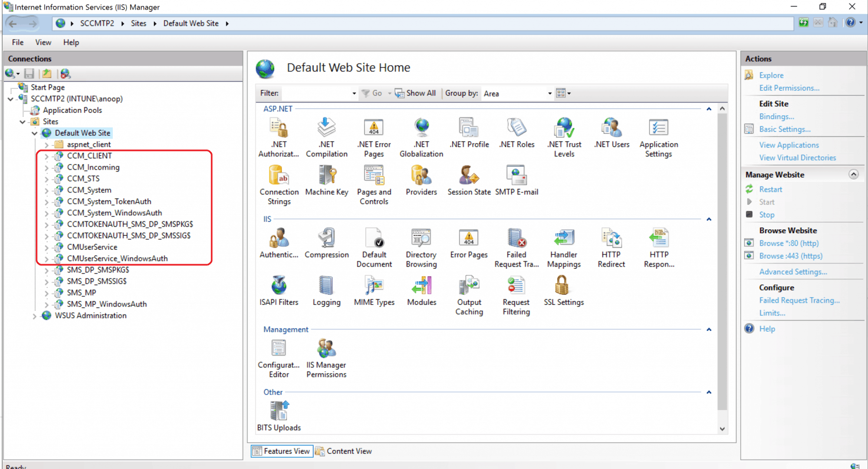Expand the CCM_CLIENT tree node
868x469 pixels.
pos(46,156)
